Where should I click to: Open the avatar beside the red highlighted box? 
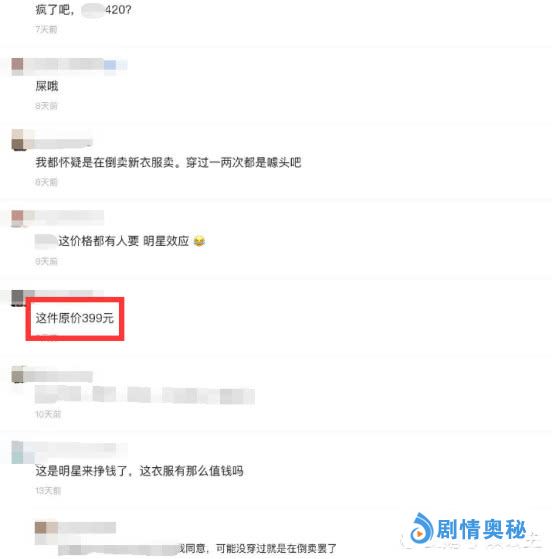coord(17,298)
